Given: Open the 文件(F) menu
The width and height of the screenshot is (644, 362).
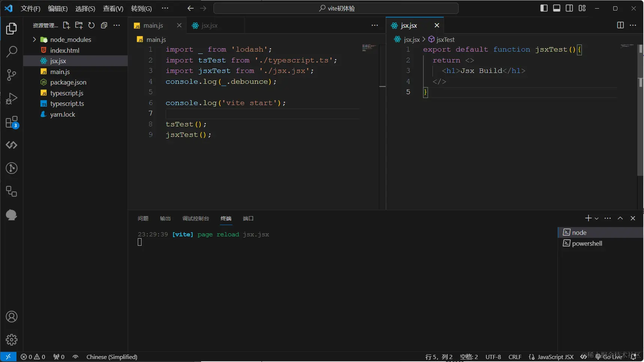Looking at the screenshot, I should (x=30, y=8).
